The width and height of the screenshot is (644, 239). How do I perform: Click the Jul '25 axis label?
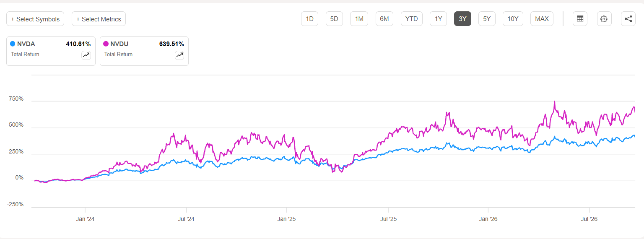388,219
